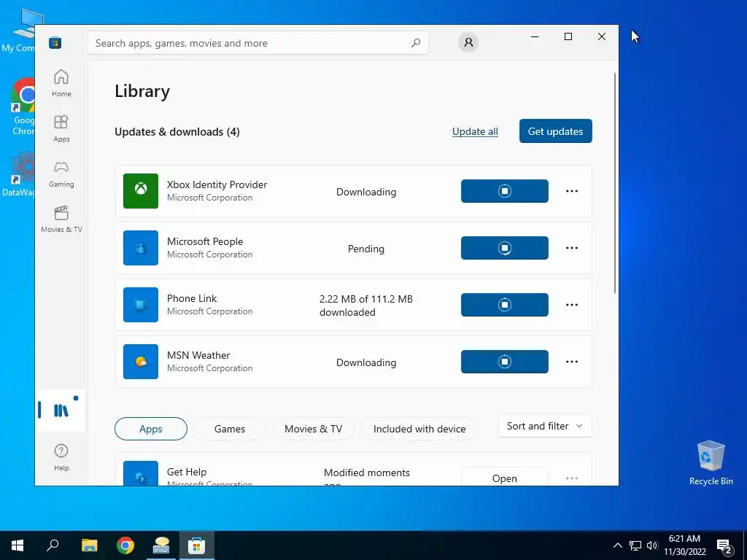Click the Xbox Identity Provider app icon
Viewport: 747px width, 560px height.
point(141,191)
